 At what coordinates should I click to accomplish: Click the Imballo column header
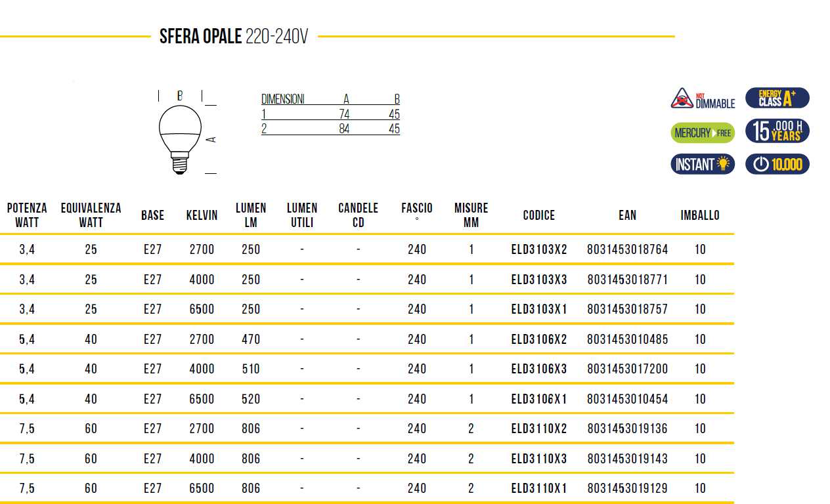click(700, 215)
